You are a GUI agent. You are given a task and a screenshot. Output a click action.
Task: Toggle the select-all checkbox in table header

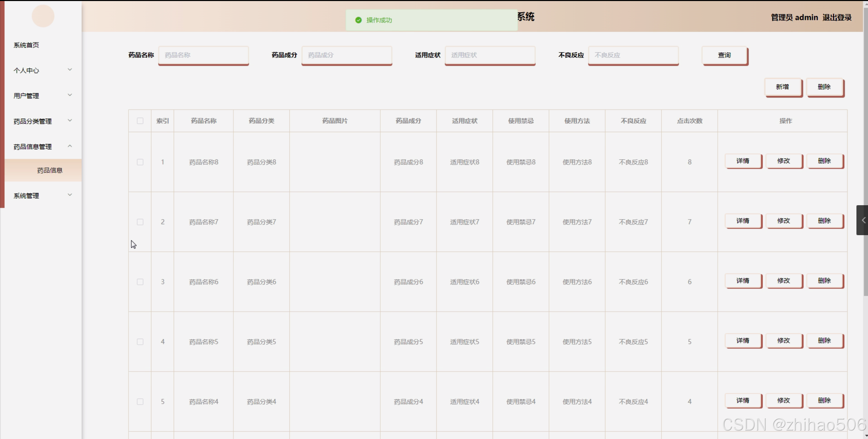(x=140, y=121)
